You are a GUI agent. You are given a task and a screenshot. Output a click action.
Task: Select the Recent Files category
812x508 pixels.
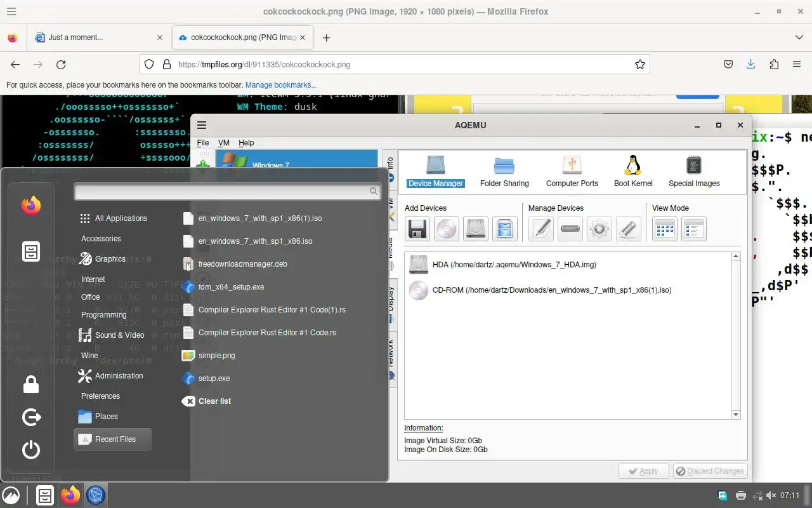coord(112,439)
